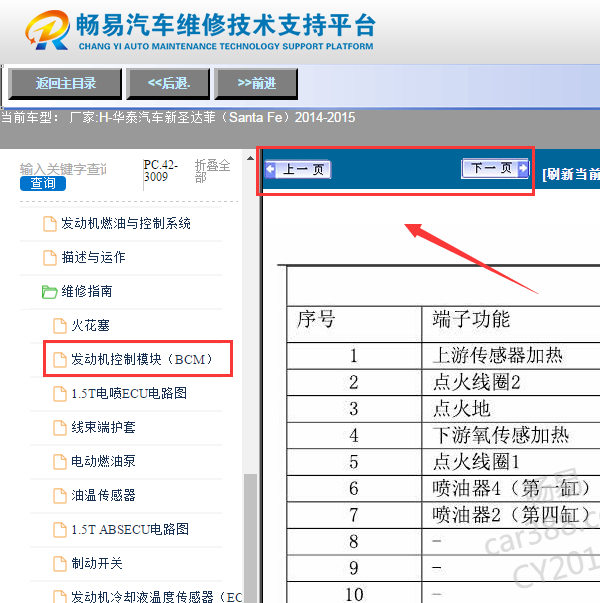Viewport: 600px width, 603px height.
Task: Go forward with the >>前进 button
Action: [256, 83]
